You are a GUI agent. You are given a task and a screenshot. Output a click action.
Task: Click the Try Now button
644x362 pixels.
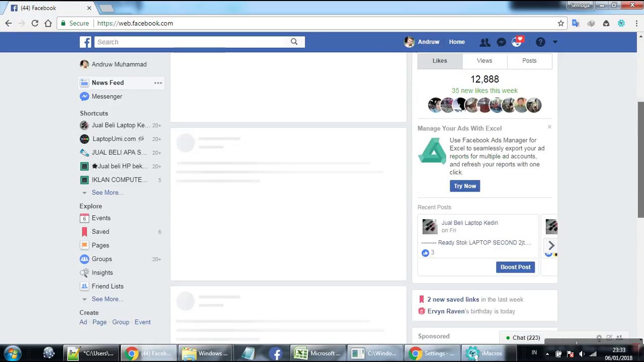(x=465, y=186)
